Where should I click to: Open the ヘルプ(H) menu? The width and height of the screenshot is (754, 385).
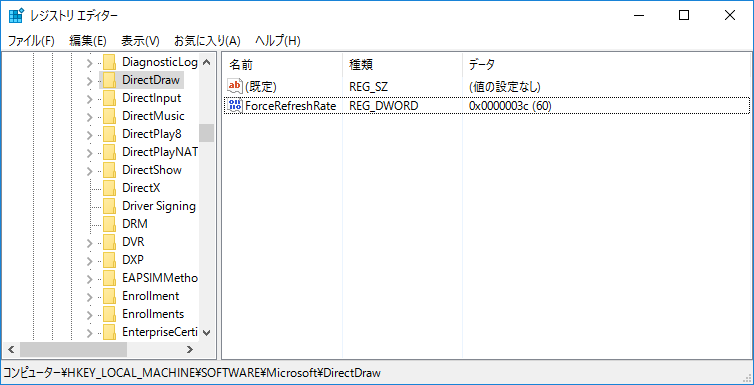point(277,41)
